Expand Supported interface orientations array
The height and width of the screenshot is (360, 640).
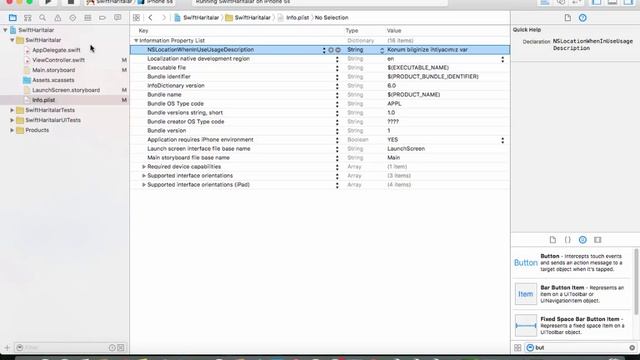click(x=144, y=176)
